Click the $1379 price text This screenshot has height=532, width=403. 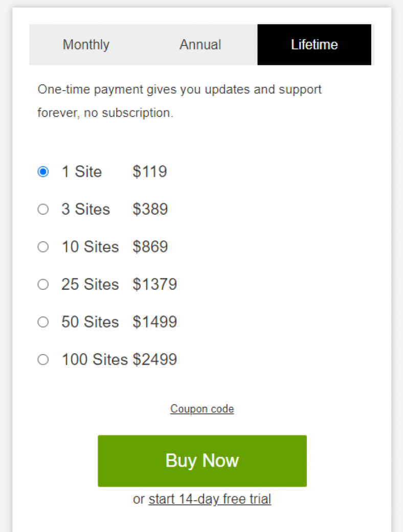(155, 284)
